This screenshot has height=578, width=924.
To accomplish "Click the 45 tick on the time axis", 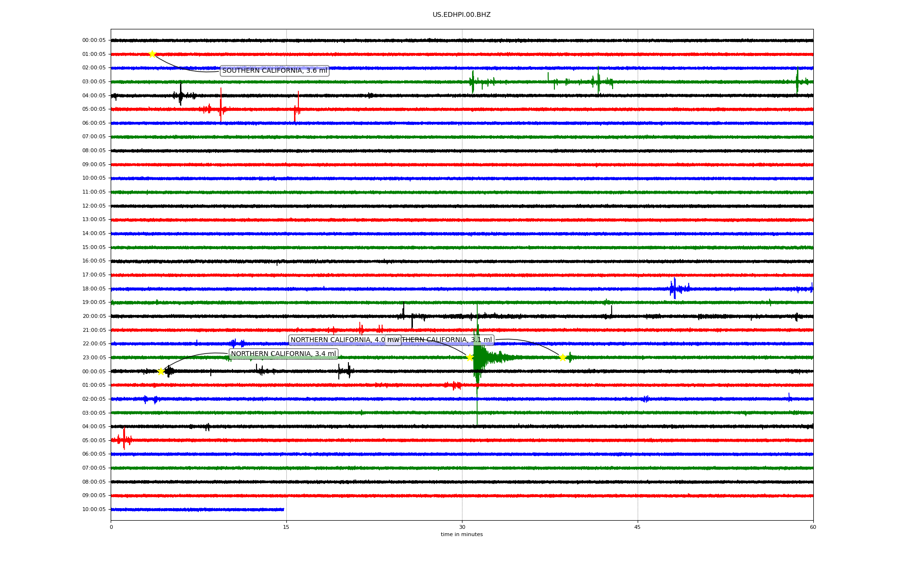I will pyautogui.click(x=637, y=527).
